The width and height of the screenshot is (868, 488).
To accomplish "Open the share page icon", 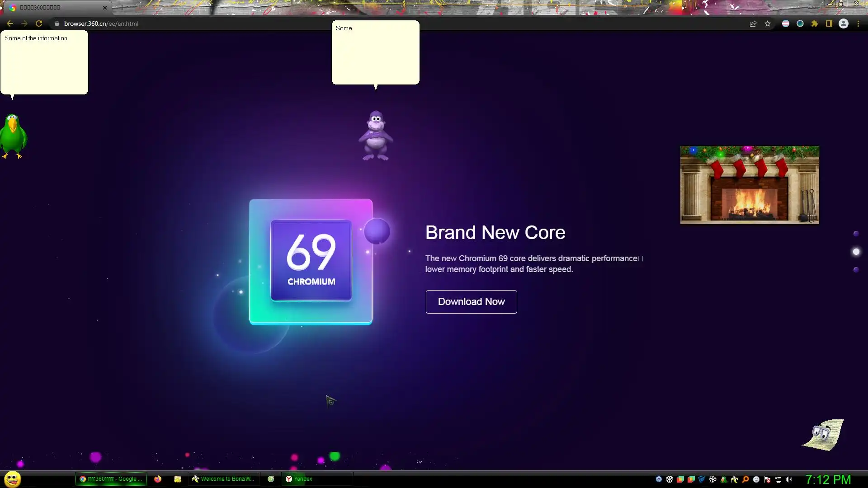I will pyautogui.click(x=753, y=23).
